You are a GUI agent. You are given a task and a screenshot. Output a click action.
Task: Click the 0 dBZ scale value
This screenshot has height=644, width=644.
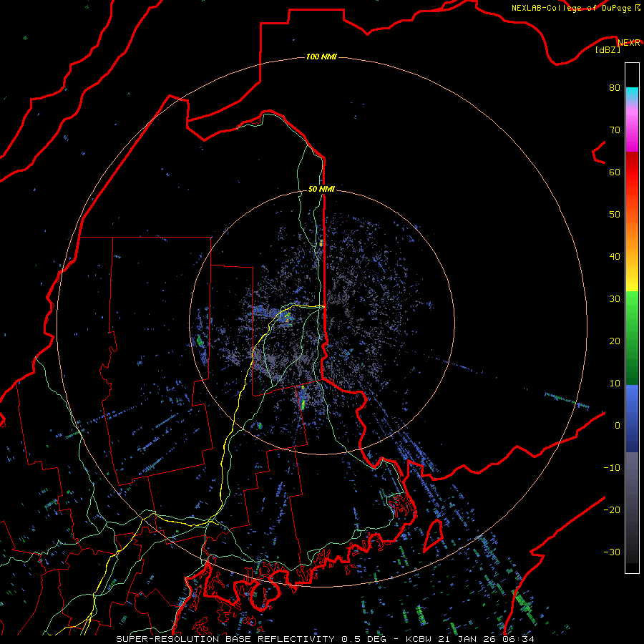click(618, 426)
